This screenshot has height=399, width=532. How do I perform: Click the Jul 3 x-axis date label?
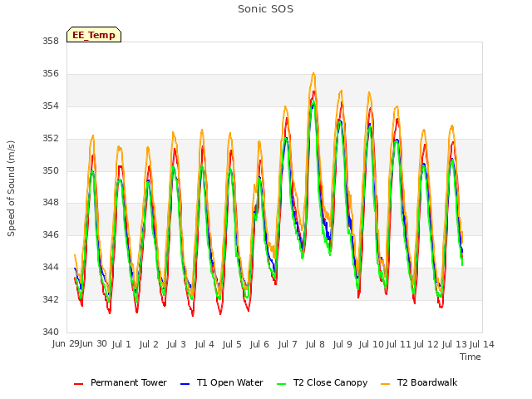[x=176, y=344]
